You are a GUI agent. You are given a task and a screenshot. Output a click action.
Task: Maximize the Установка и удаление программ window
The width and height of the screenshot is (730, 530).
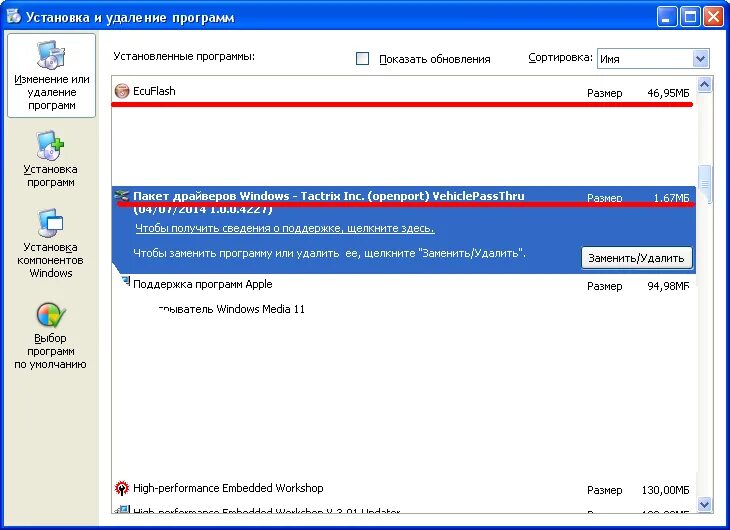[690, 17]
